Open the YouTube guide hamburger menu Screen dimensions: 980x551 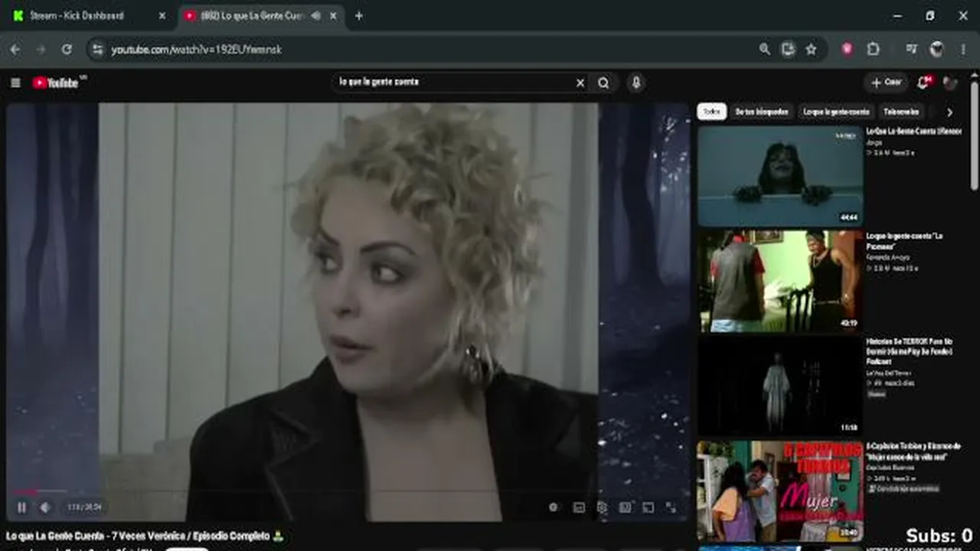[15, 83]
